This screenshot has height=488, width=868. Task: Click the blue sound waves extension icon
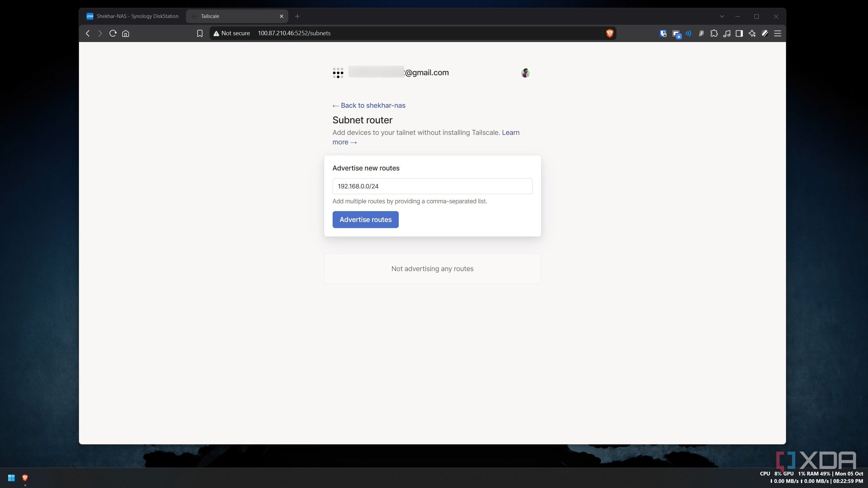coord(688,33)
